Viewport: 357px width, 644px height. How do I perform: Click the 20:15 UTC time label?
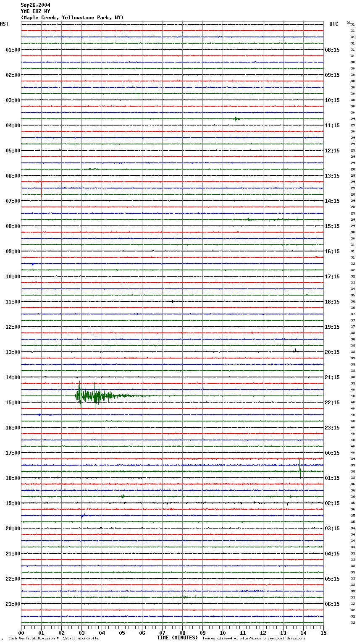pos(332,352)
